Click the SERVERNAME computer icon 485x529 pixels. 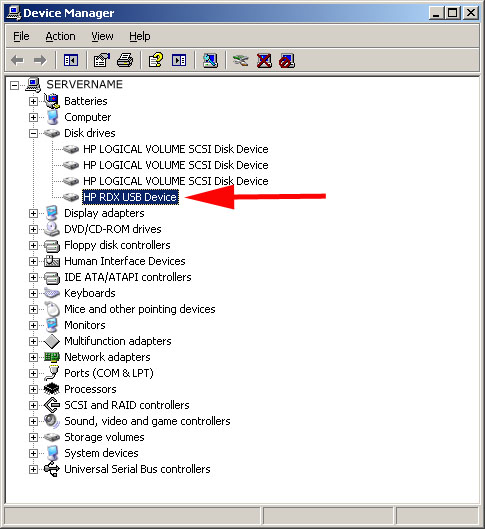pos(33,85)
